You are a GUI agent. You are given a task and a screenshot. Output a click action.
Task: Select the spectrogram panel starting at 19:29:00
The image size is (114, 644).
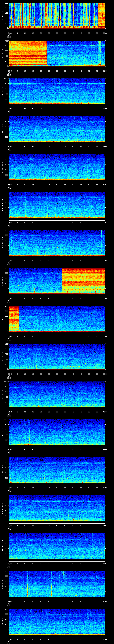click(x=57, y=16)
